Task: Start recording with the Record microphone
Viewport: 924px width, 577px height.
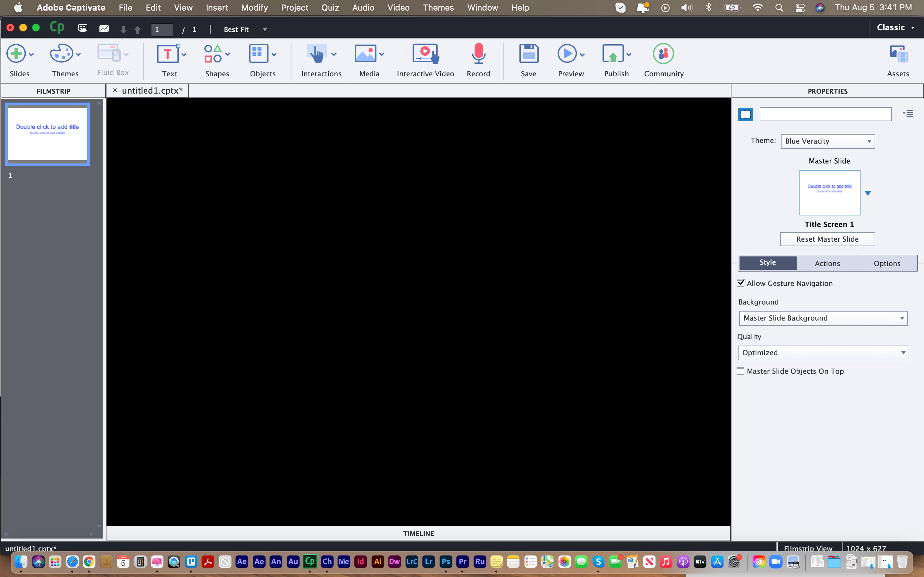Action: (478, 54)
